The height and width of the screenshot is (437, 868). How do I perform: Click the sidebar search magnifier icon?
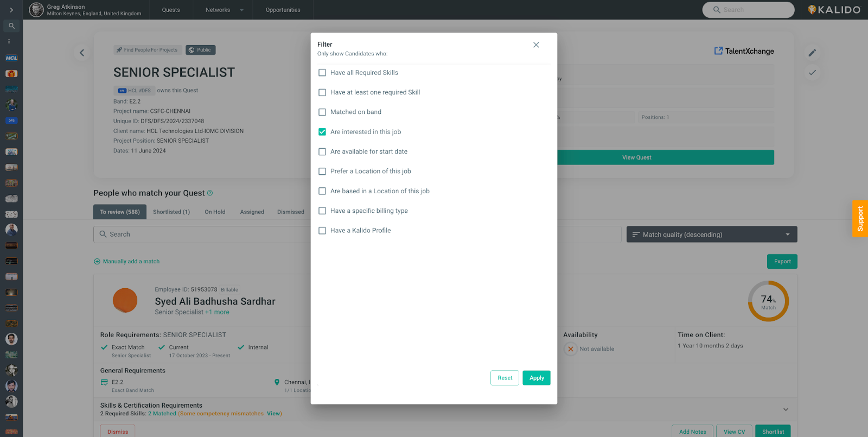(11, 26)
